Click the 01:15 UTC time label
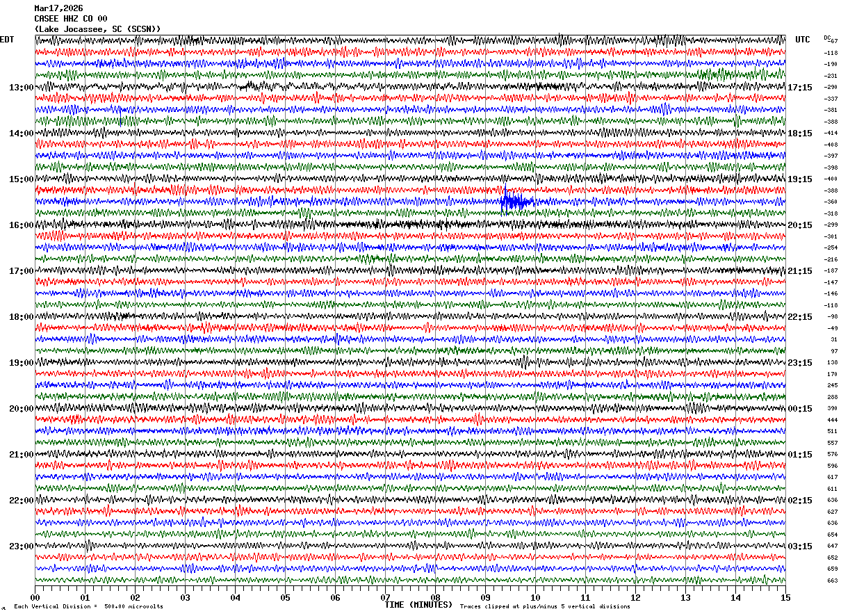Image resolution: width=841 pixels, height=616 pixels. 800,455
